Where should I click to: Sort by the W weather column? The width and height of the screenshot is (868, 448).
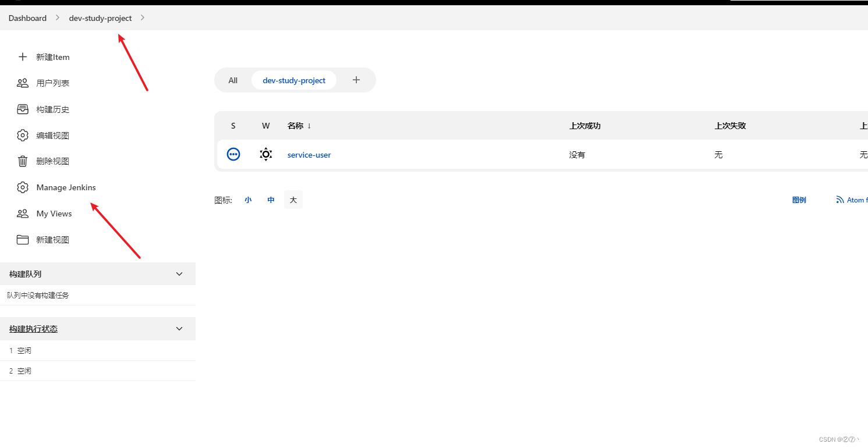(x=266, y=126)
